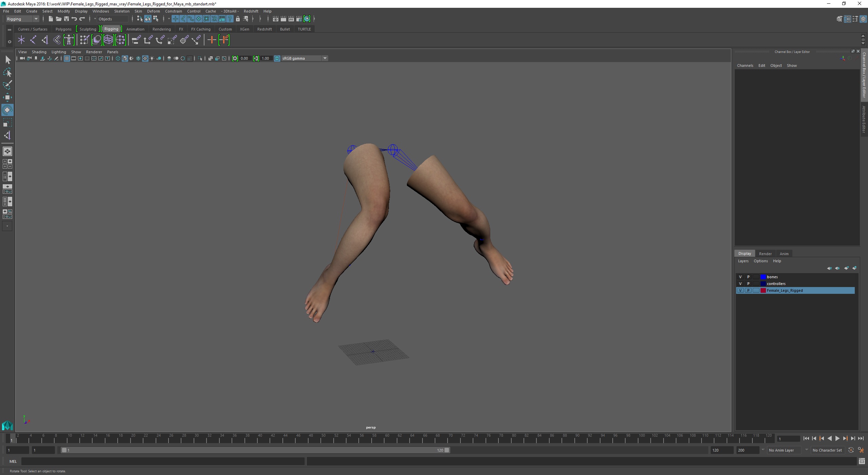The image size is (868, 475).
Task: Open Render Settings clapperboard-gear icon
Action: (299, 19)
